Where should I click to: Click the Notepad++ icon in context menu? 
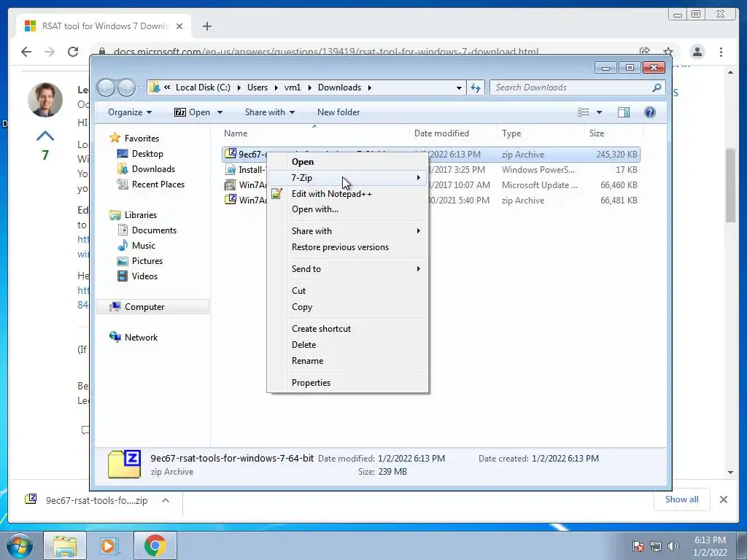click(x=276, y=194)
